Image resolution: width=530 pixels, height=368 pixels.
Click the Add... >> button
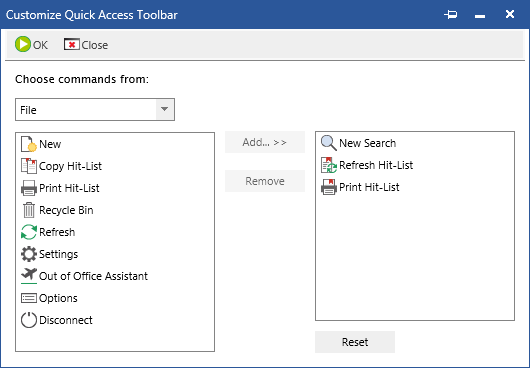point(265,142)
